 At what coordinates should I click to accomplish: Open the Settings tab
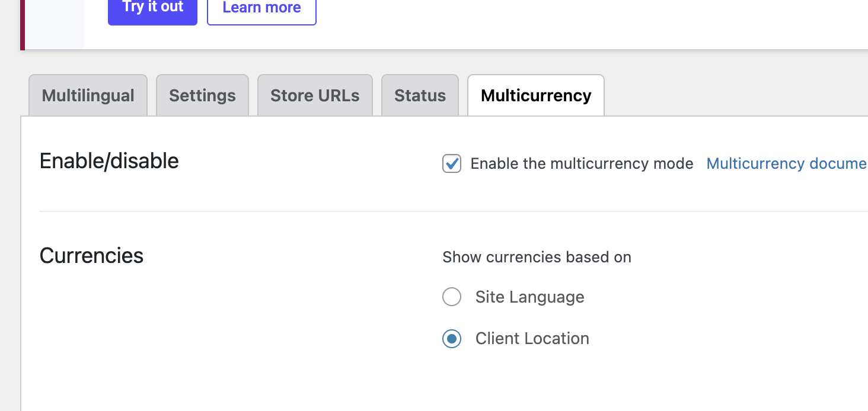[x=202, y=95]
